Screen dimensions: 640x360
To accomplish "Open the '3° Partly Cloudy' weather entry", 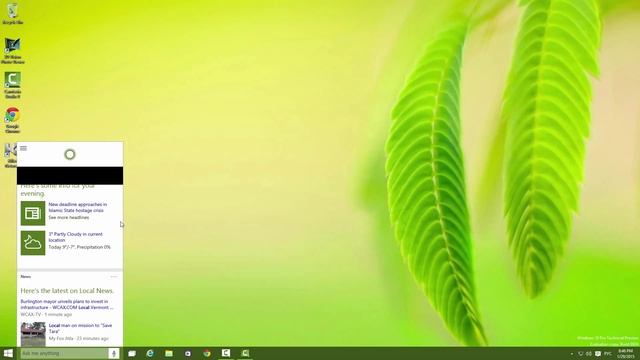I will 76,237.
